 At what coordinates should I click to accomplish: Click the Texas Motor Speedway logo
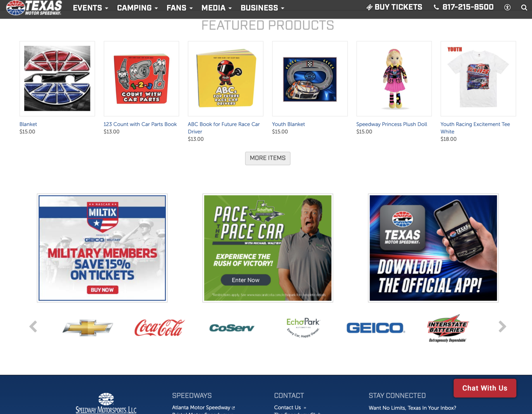point(34,8)
